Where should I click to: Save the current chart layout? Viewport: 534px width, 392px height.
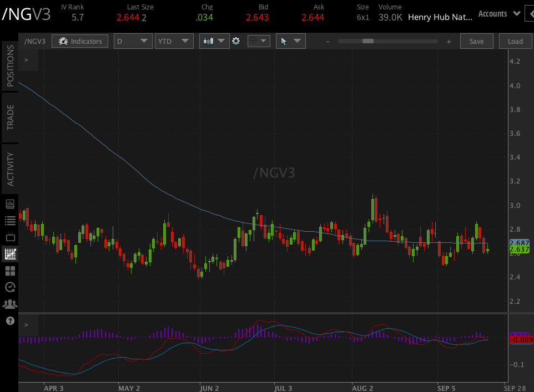coord(476,40)
